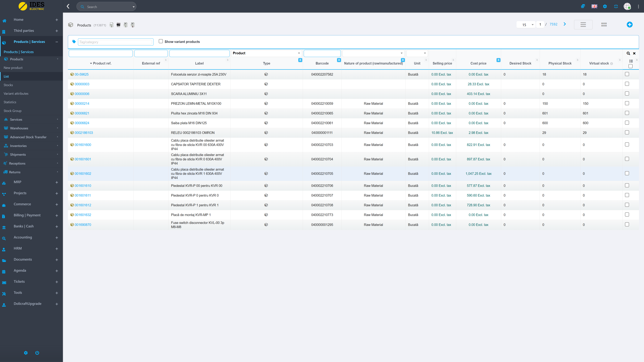Click the exit fullscreen compress icon
The width and height of the screenshot is (644, 362).
click(x=616, y=6)
